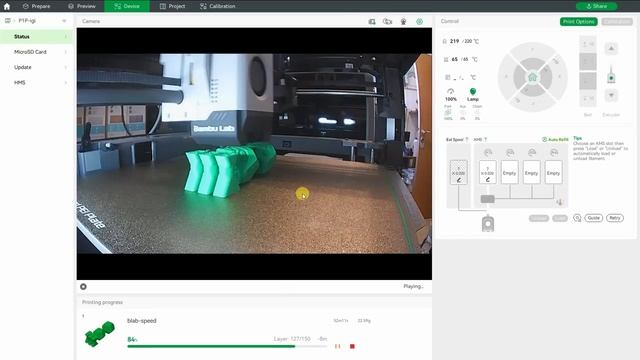Select the fourth AMS Empty slot
Image resolution: width=640 pixels, height=360 pixels.
[x=553, y=172]
